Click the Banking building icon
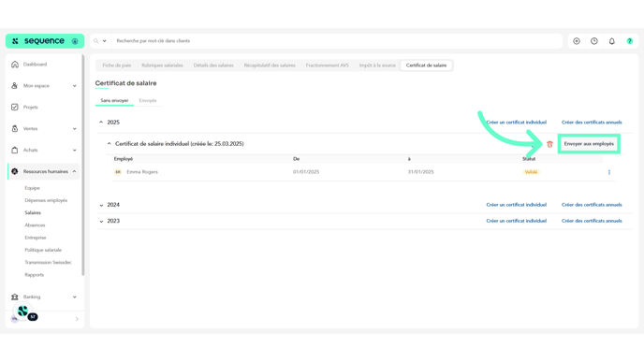644x362 pixels. pos(15,297)
